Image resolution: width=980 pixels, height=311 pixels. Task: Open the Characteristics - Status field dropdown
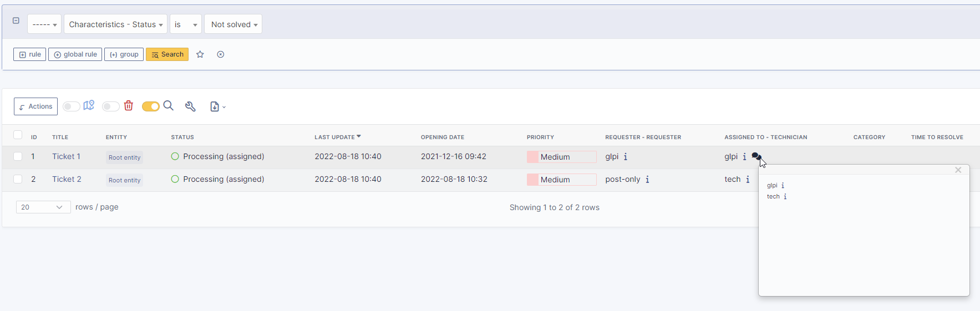(115, 24)
